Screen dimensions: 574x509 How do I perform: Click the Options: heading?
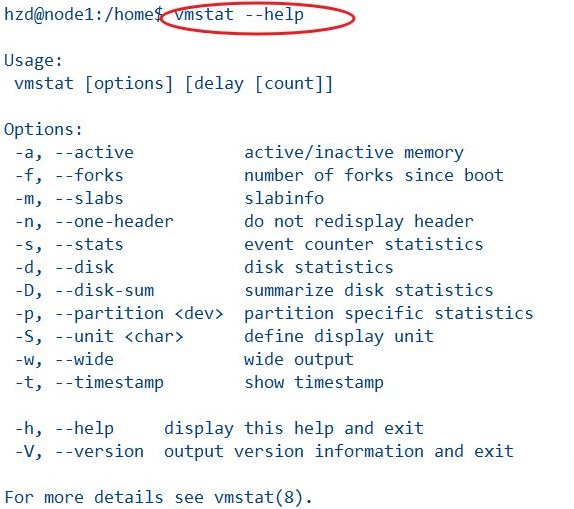43,129
